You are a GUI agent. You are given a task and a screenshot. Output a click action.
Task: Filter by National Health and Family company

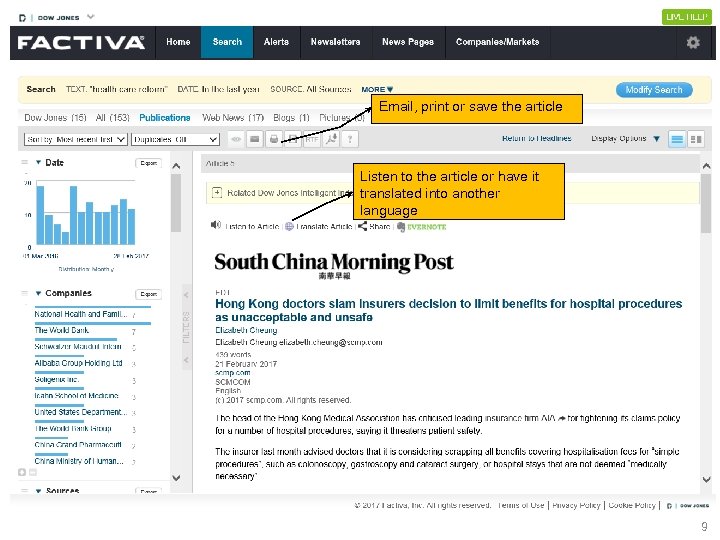[x=81, y=314]
